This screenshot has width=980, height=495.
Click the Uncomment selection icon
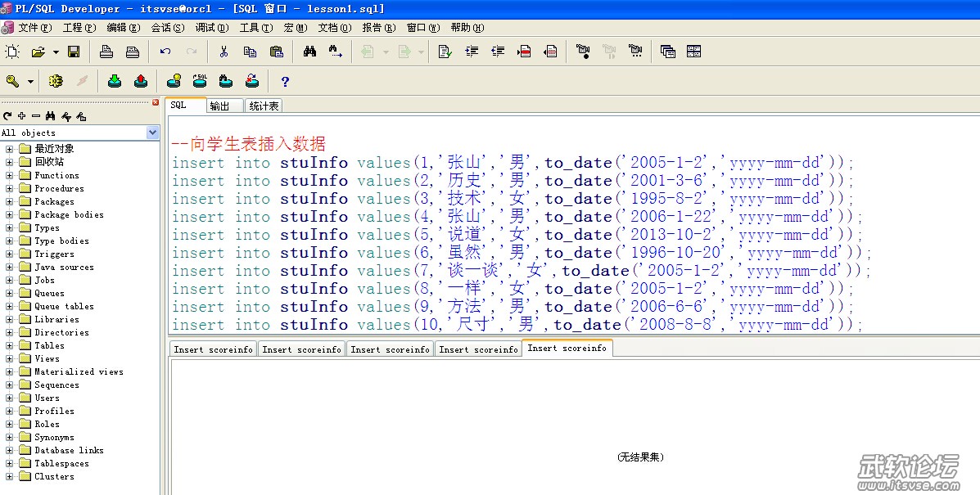tap(551, 52)
